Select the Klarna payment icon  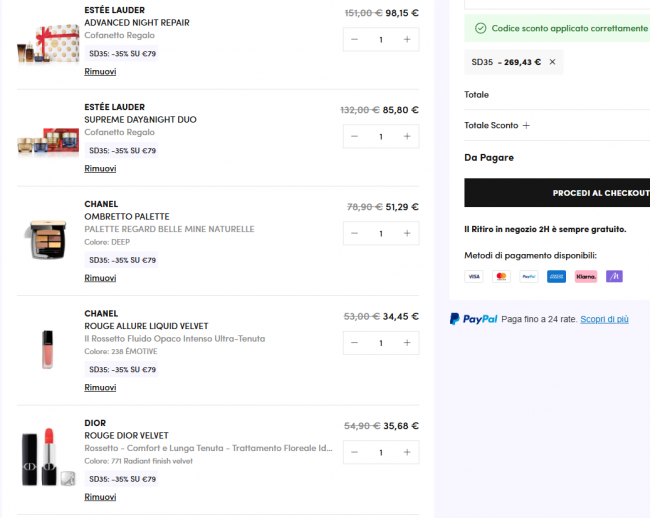pyautogui.click(x=585, y=276)
